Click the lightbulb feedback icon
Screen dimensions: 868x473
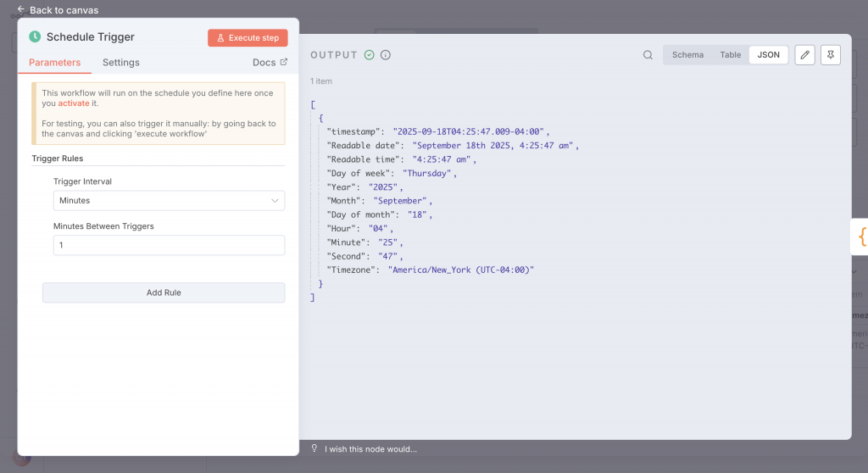pyautogui.click(x=314, y=448)
